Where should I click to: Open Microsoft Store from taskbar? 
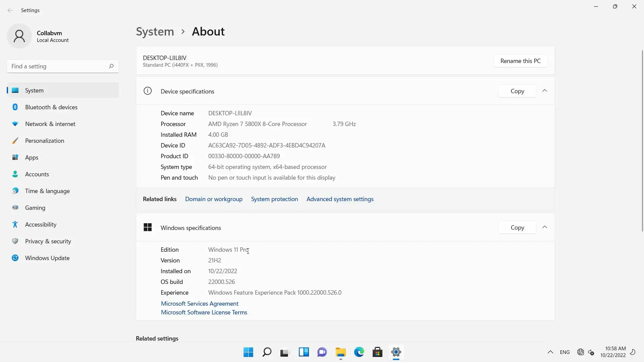tap(377, 352)
